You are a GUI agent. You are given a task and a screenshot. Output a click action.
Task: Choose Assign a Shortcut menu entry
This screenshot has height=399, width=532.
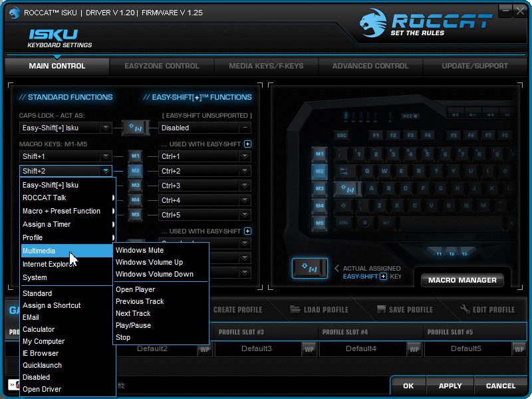click(x=68, y=305)
